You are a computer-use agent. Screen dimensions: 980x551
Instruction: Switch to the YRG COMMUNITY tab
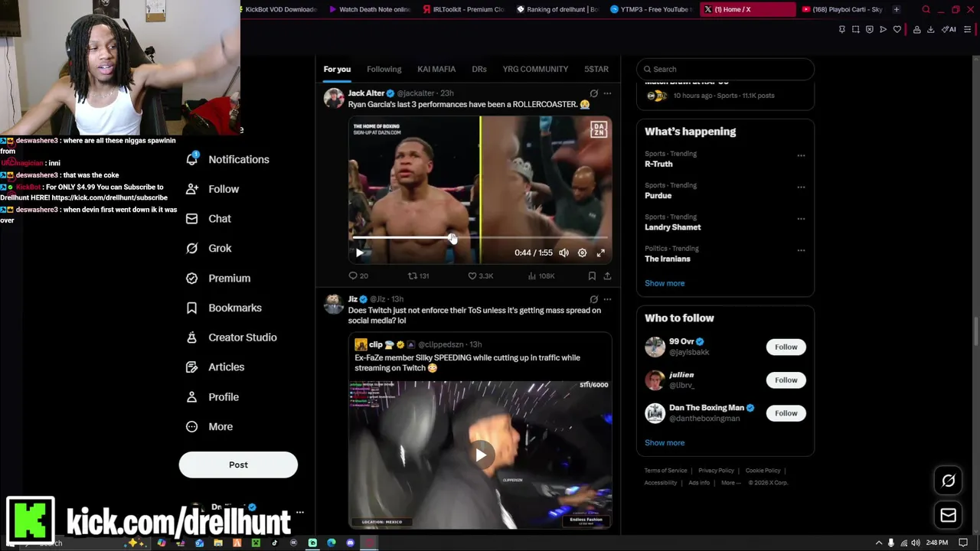click(x=535, y=69)
